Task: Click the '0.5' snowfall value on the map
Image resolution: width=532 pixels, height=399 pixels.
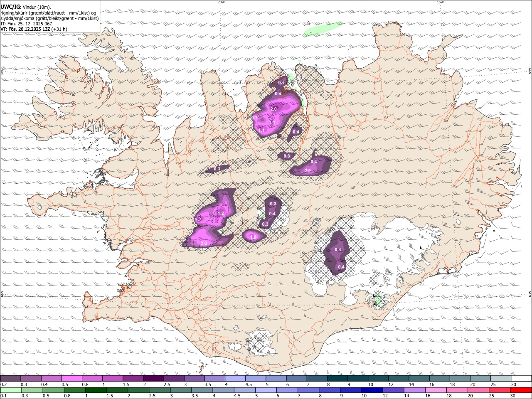Action: [308, 170]
